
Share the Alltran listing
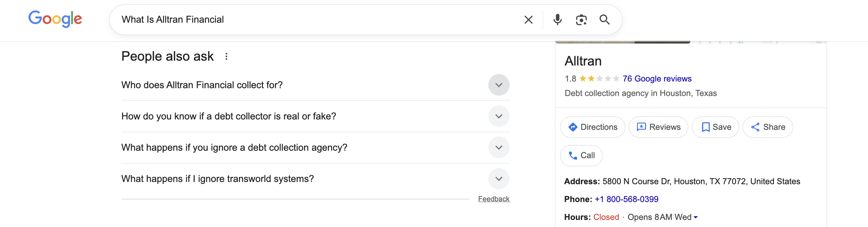pos(768,127)
